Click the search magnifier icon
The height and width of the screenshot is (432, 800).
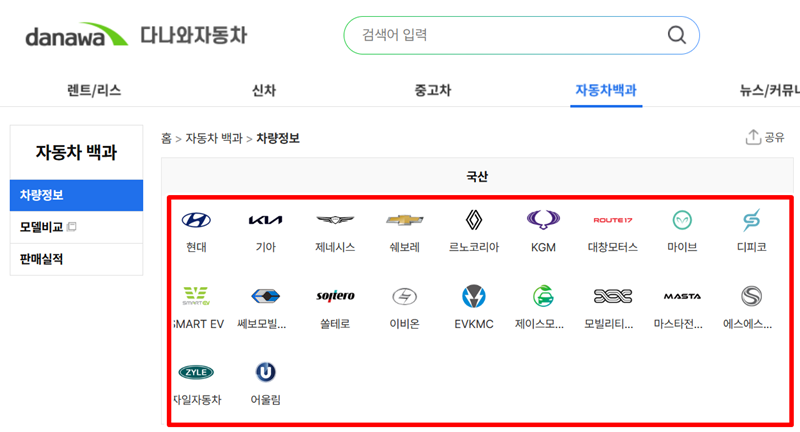click(677, 35)
